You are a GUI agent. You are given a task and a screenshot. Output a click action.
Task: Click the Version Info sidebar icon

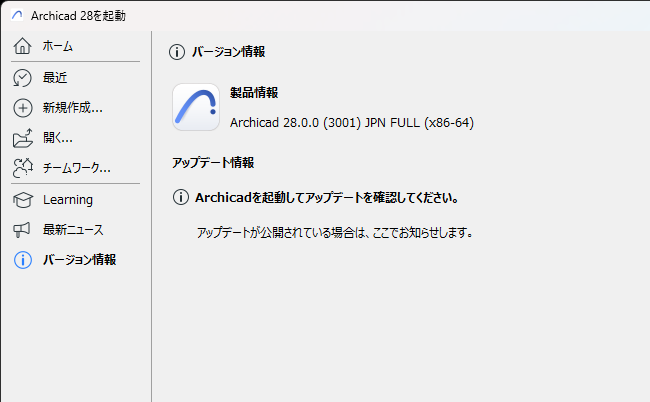[23, 260]
